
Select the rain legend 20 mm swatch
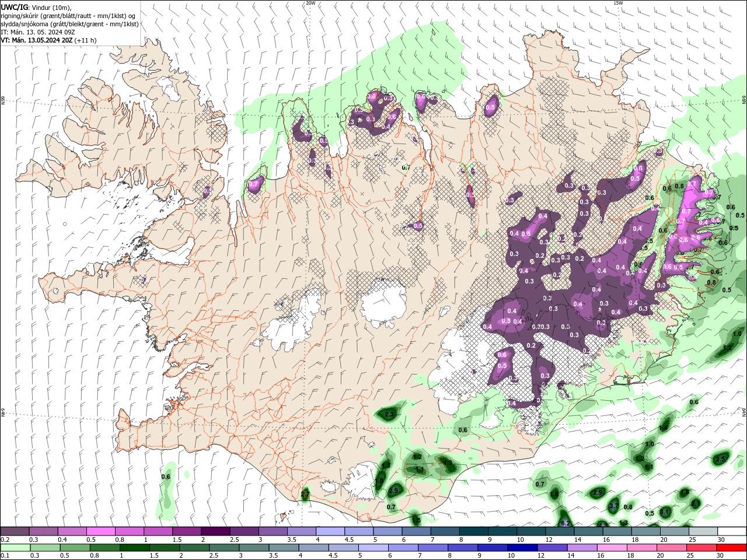point(671,548)
